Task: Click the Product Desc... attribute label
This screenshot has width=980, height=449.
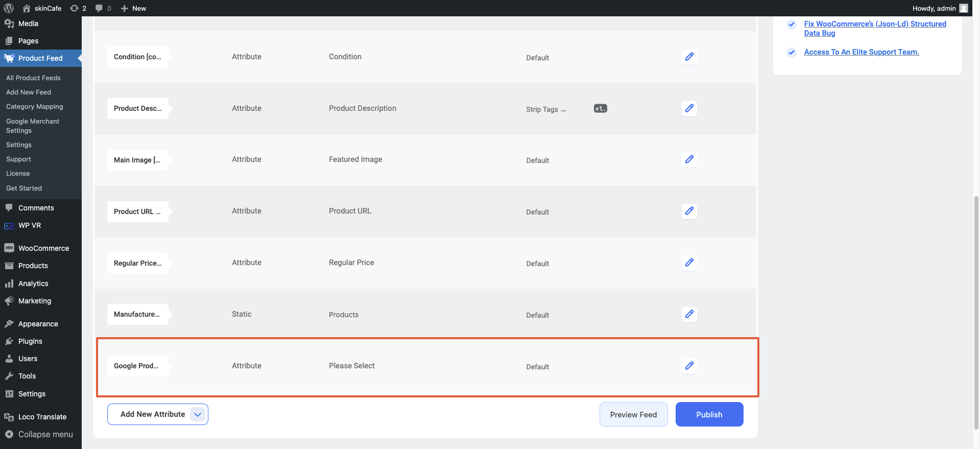Action: 137,108
